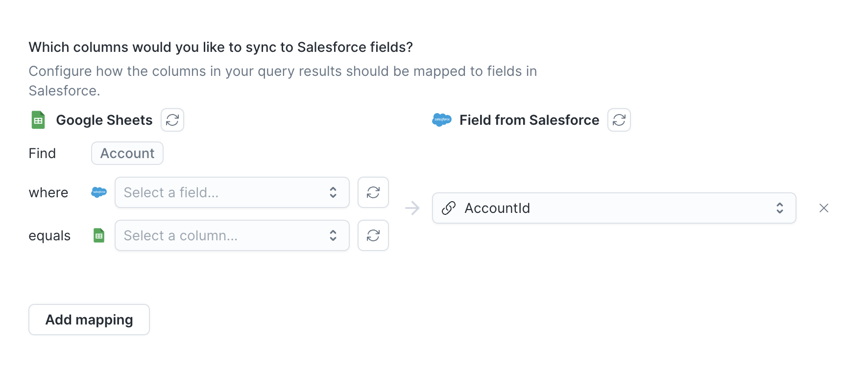Click the 'Which columns would you like' title
The height and width of the screenshot is (370, 868).
221,47
